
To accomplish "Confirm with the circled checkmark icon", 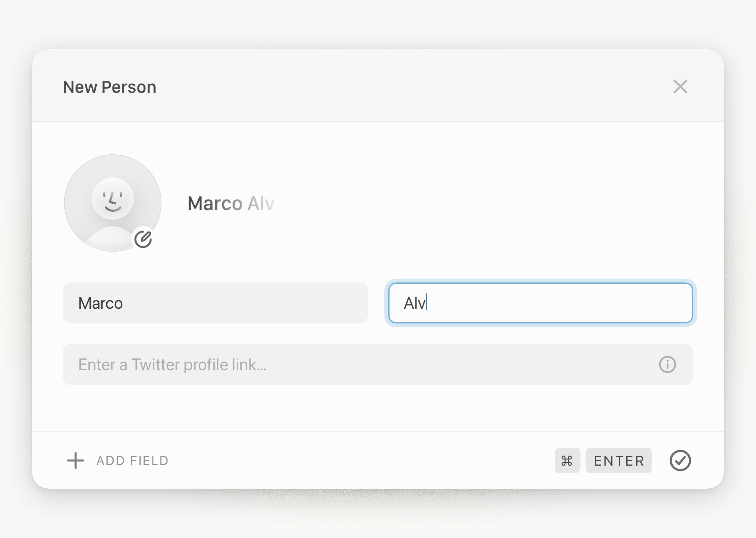I will click(x=680, y=461).
